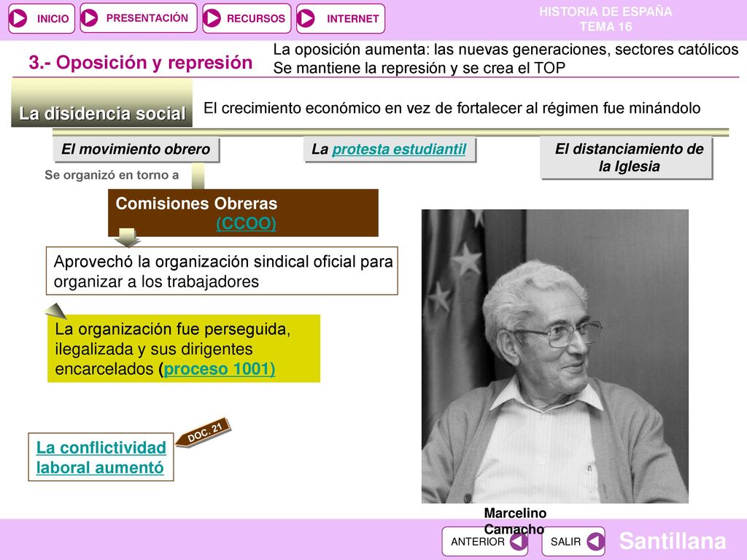Click the Comisiones Obreras brown box
This screenshot has height=560, width=747.
coord(243,212)
